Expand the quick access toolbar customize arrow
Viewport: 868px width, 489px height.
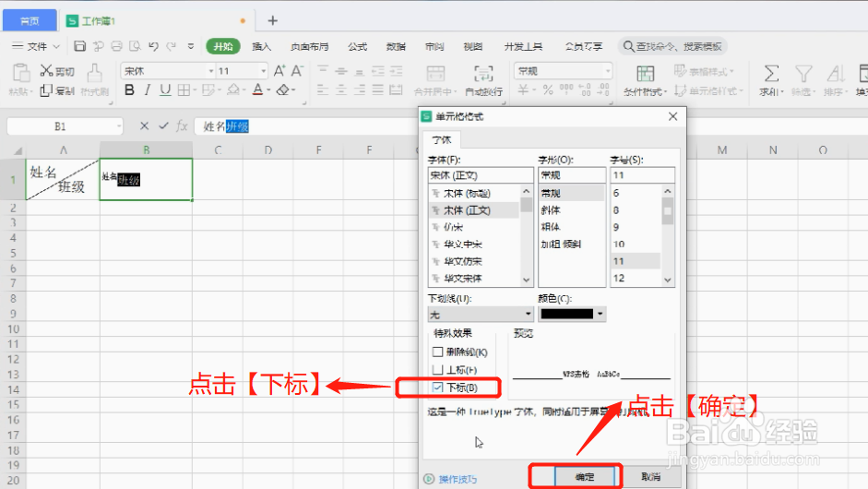(190, 46)
